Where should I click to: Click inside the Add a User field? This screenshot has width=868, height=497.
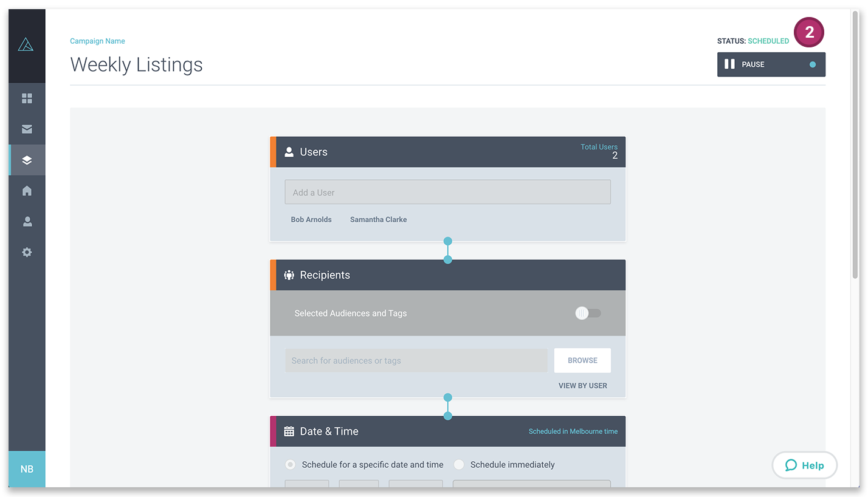coord(447,191)
